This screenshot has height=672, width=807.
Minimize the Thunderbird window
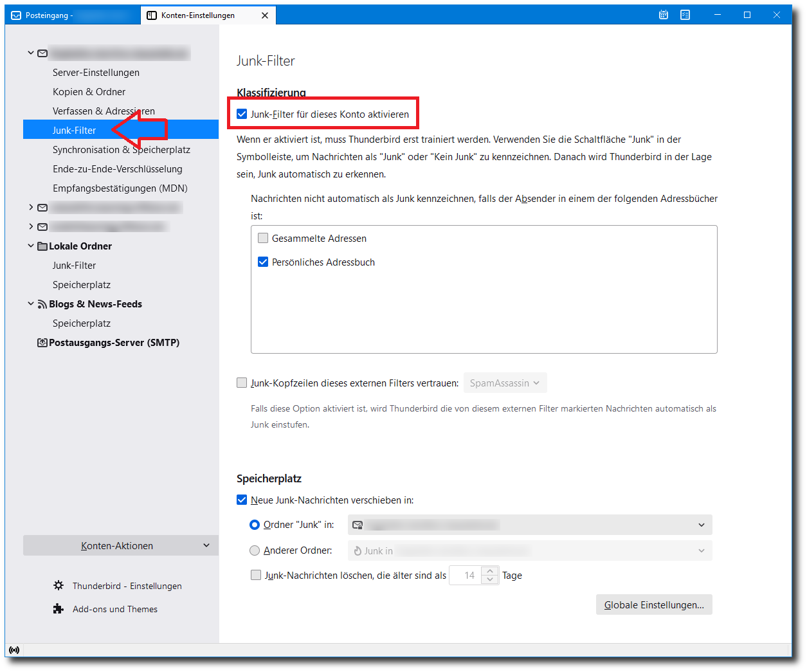coord(718,15)
